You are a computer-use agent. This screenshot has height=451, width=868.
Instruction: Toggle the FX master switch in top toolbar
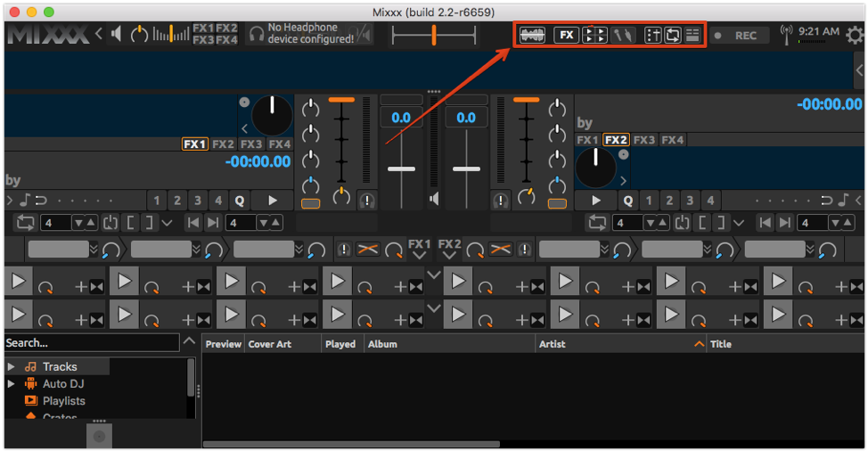[566, 36]
